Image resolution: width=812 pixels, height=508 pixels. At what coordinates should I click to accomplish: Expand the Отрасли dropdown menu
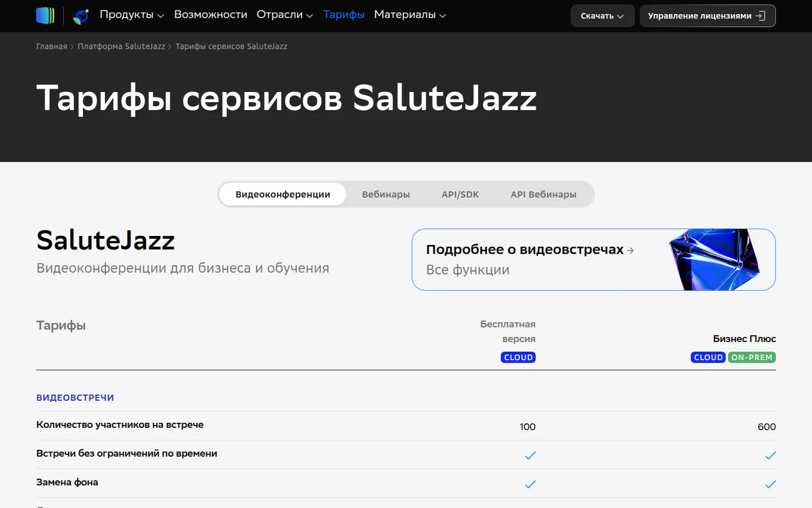[x=285, y=15]
